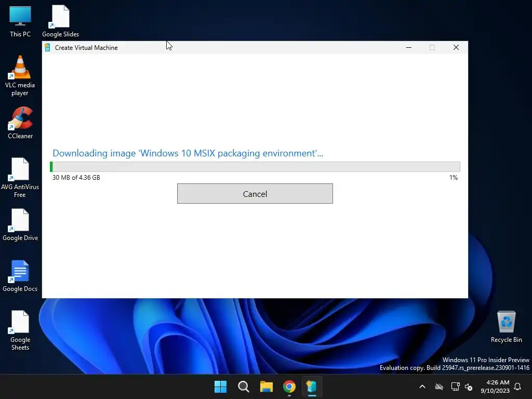The width and height of the screenshot is (532, 399).
Task: Select the Recycle Bin icon
Action: tap(506, 327)
